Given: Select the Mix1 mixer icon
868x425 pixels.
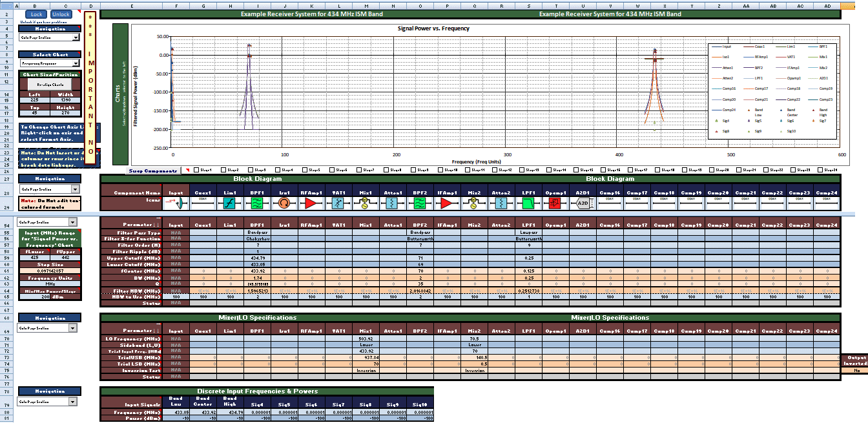Looking at the screenshot, I should point(366,203).
